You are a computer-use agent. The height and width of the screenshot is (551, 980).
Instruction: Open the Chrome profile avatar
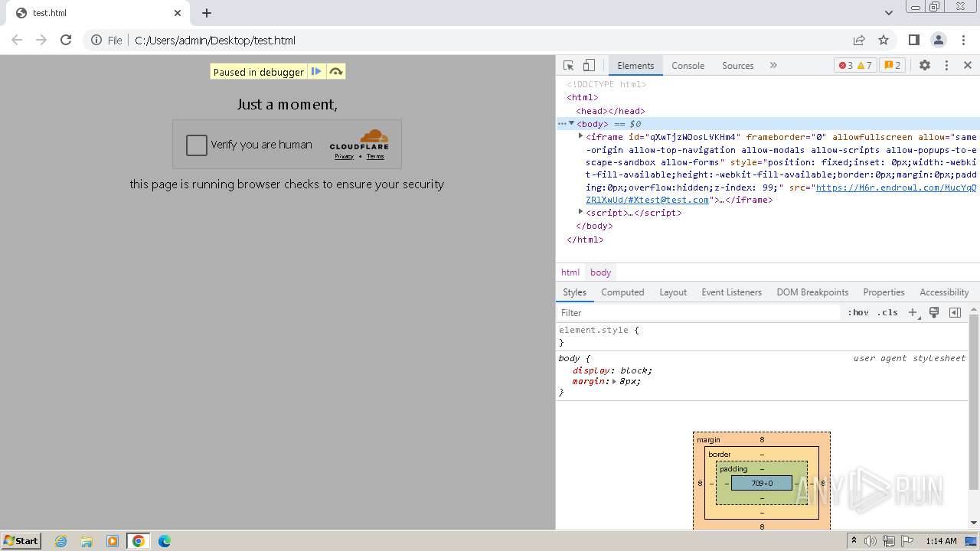pos(939,40)
